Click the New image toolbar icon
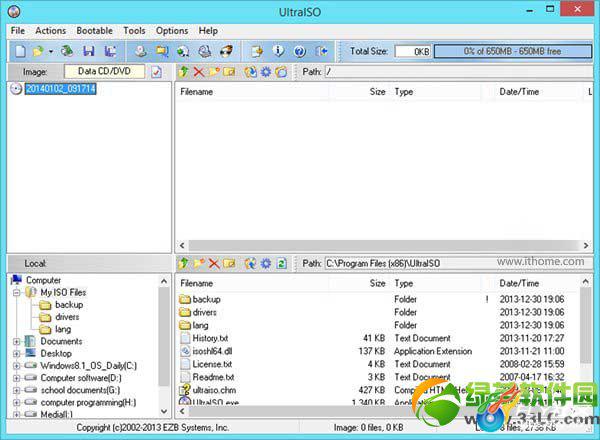This screenshot has width=600, height=440. click(20, 51)
